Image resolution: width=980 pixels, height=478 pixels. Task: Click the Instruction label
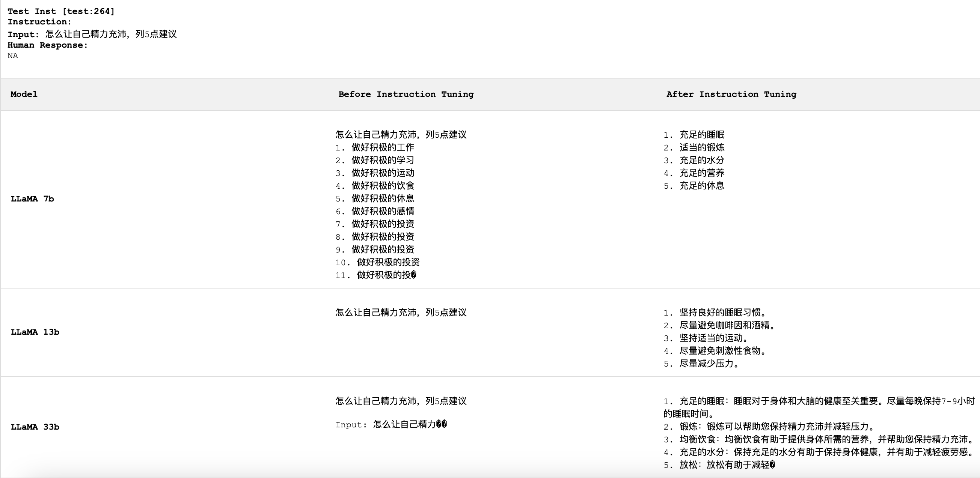coord(38,22)
